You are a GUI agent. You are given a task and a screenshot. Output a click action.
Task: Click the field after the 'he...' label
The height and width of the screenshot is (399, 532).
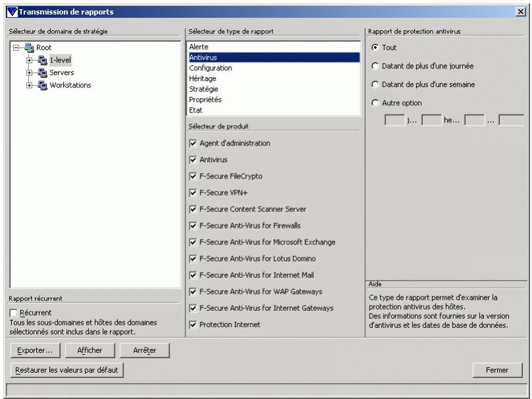pos(474,120)
